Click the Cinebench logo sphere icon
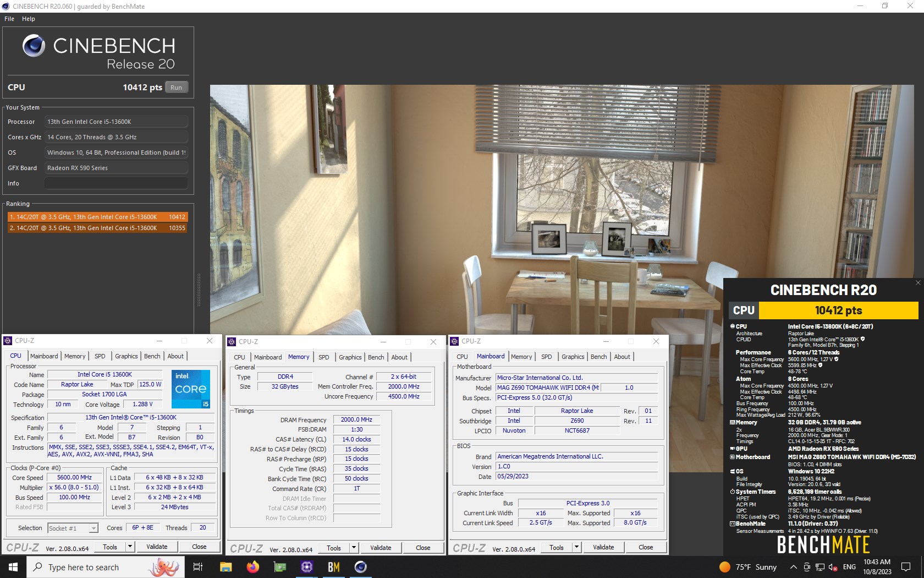Screen dimensions: 924x578 [x=34, y=46]
